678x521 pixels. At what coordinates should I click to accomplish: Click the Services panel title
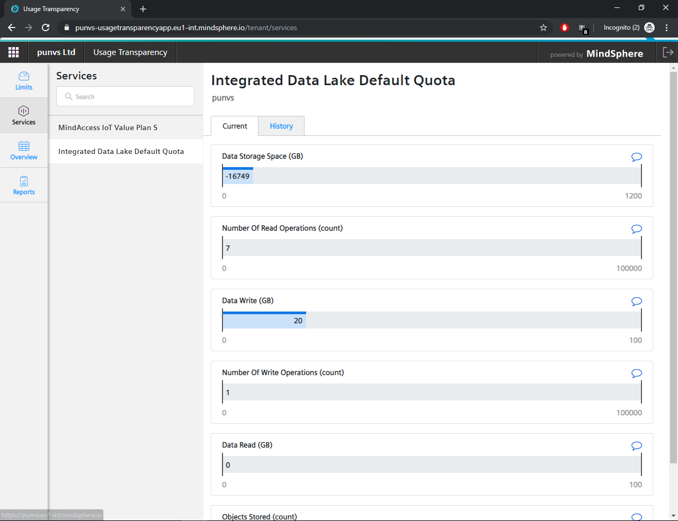[x=77, y=76]
